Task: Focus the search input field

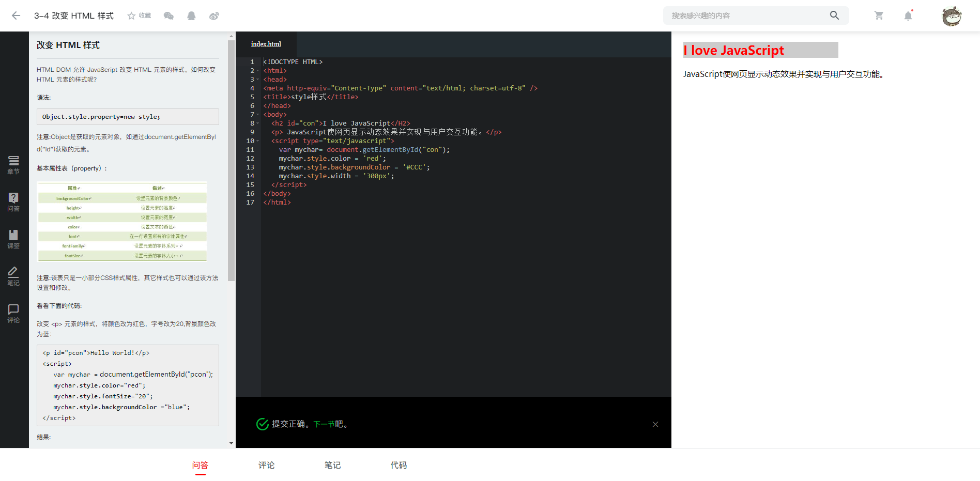Action: [747, 15]
